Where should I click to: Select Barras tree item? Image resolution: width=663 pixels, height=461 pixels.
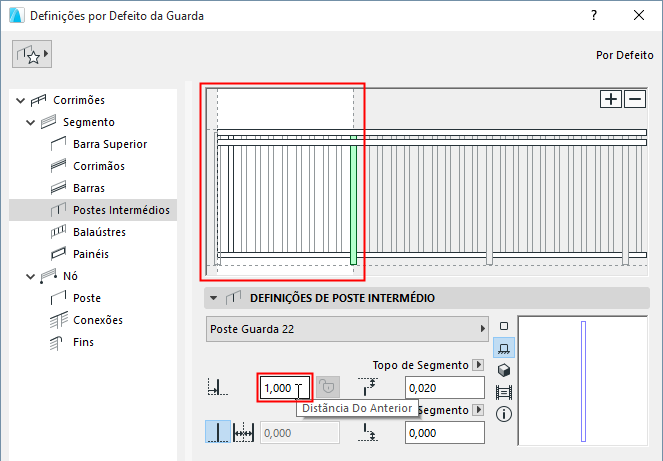[89, 188]
